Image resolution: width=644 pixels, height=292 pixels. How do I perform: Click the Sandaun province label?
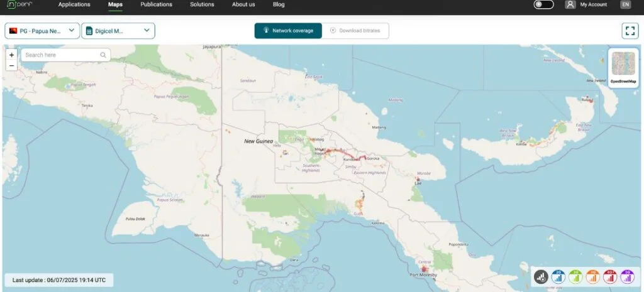248,81
